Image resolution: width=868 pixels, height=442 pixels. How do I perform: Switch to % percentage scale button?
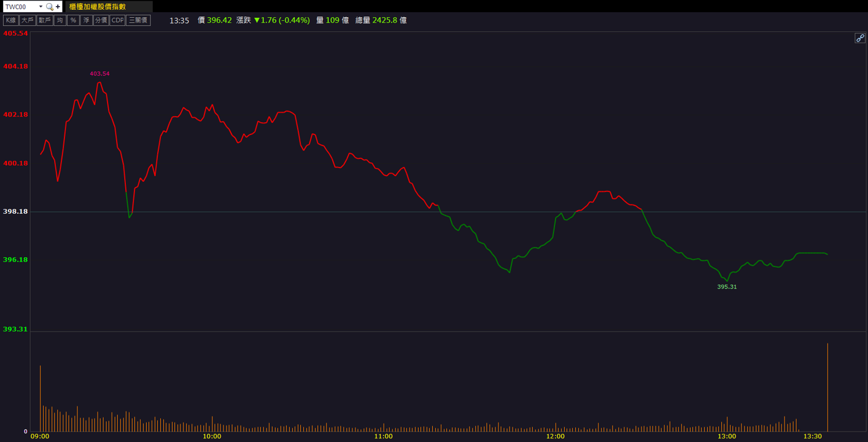[73, 20]
